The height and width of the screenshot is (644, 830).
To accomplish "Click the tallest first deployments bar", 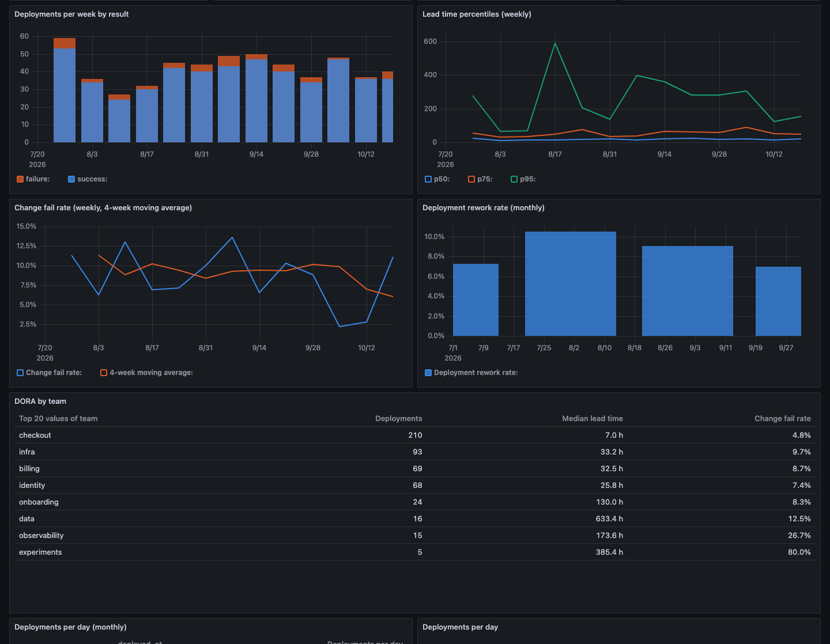I will 65,90.
